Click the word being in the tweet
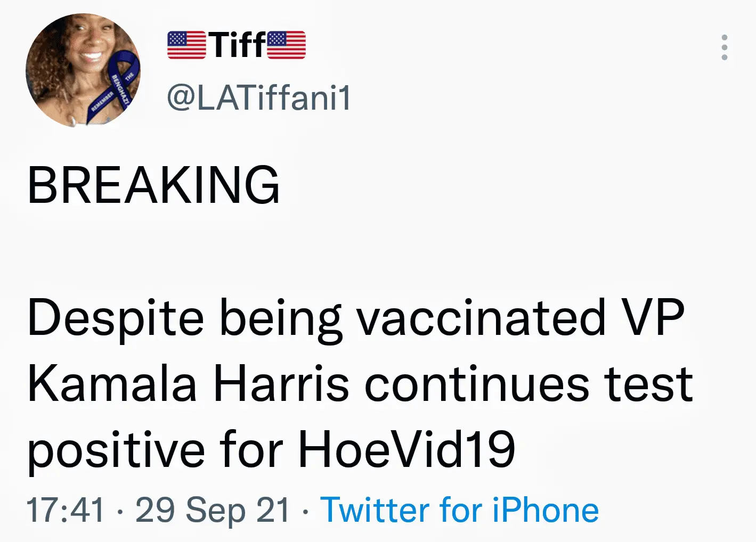 pyautogui.click(x=281, y=318)
